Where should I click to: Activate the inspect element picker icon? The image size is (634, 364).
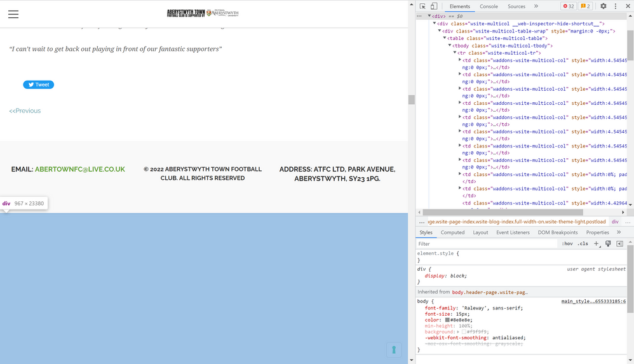pos(422,6)
